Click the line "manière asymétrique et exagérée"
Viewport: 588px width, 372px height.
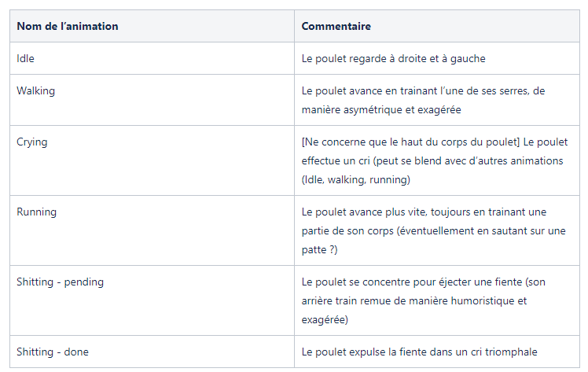381,110
